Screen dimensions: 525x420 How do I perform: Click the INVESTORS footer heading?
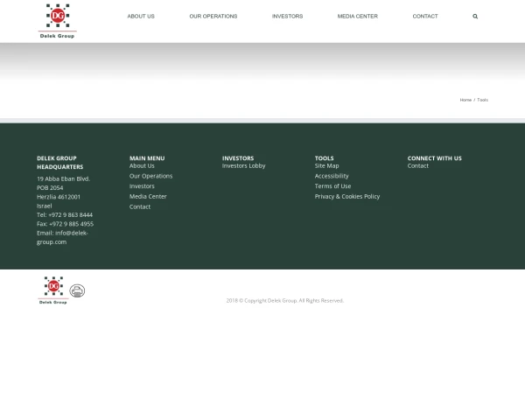tap(238, 158)
